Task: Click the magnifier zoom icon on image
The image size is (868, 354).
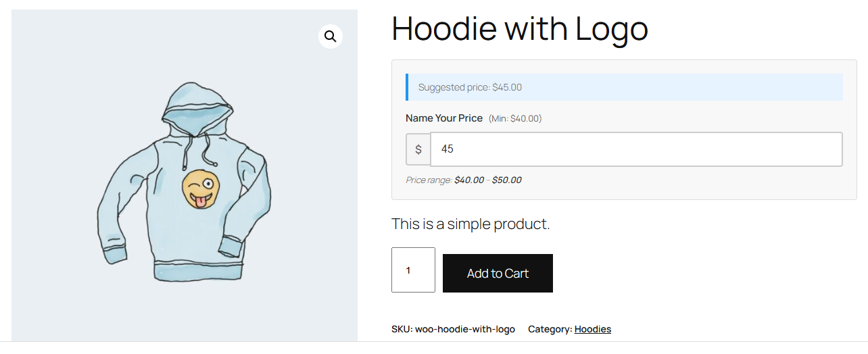Action: [330, 36]
